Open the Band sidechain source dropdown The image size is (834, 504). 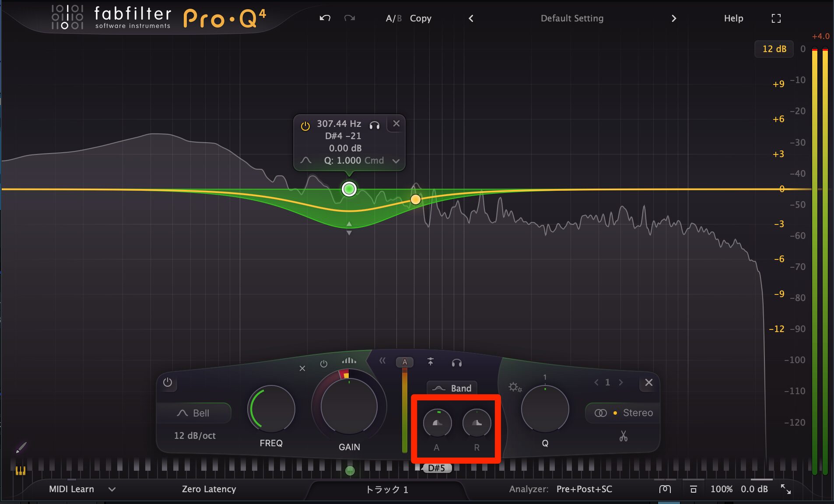coord(452,388)
